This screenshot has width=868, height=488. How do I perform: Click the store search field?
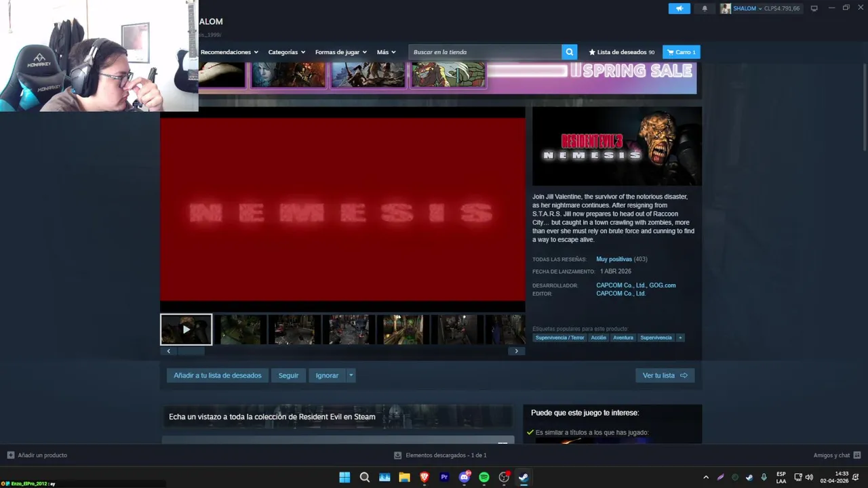coord(485,52)
